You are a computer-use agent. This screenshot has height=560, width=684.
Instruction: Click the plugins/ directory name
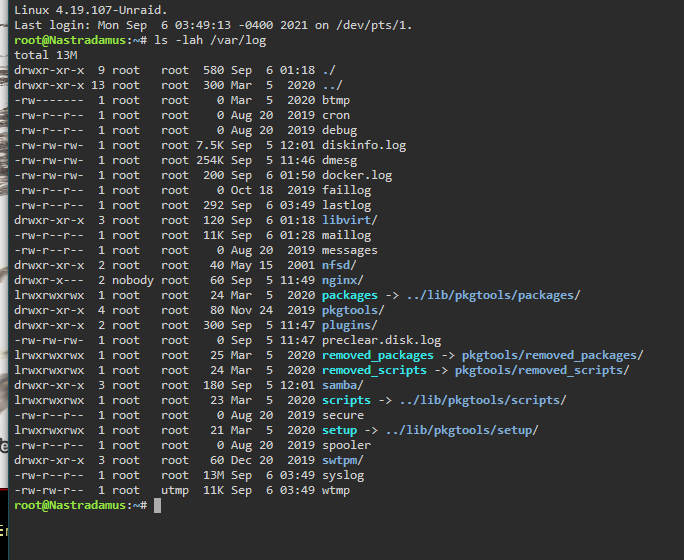[349, 325]
